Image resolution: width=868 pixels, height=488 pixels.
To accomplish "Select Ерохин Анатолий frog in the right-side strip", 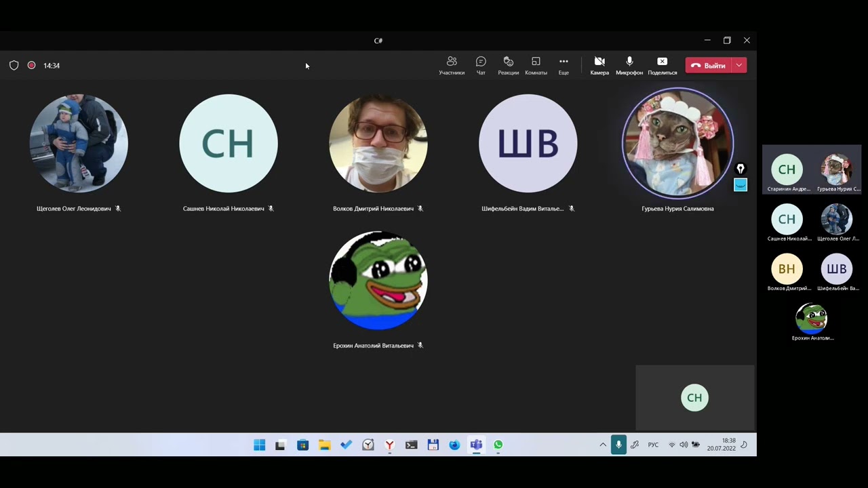I will pos(812,319).
